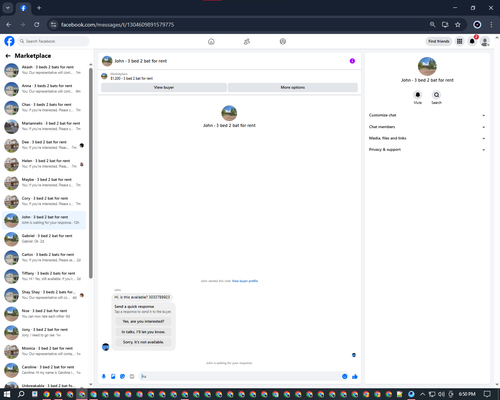Screen dimensions: 500x400
Task: Open the Dee conversation
Action: (x=44, y=145)
